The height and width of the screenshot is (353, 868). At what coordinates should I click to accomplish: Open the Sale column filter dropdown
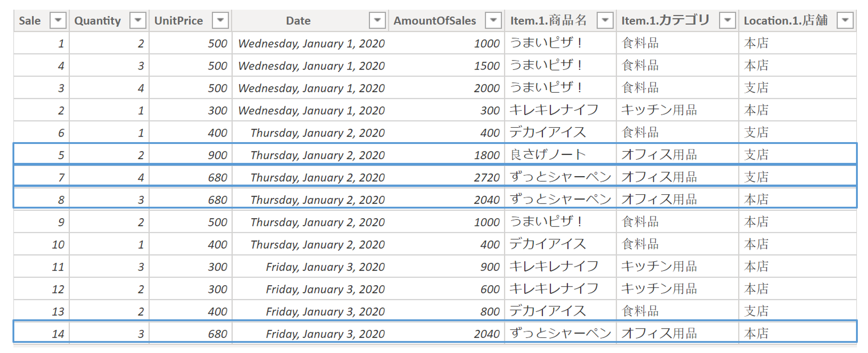pos(58,20)
